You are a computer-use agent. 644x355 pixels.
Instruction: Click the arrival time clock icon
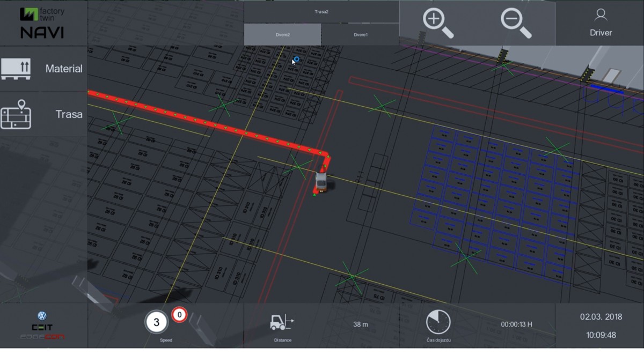[438, 322]
